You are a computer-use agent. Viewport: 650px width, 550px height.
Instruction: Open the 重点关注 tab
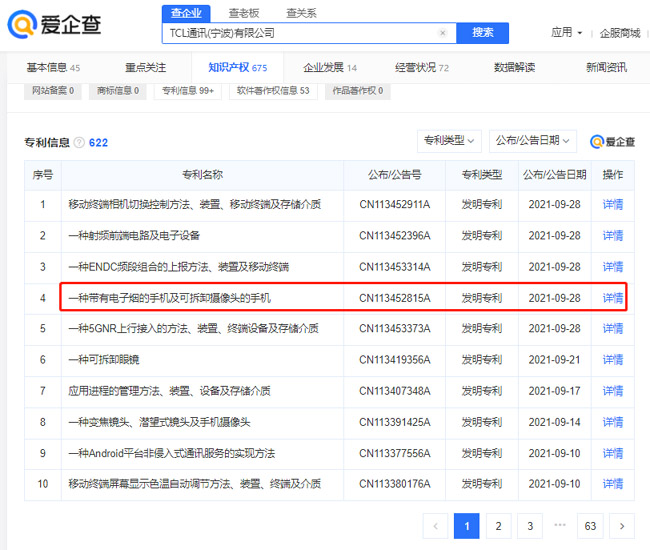[x=146, y=67]
